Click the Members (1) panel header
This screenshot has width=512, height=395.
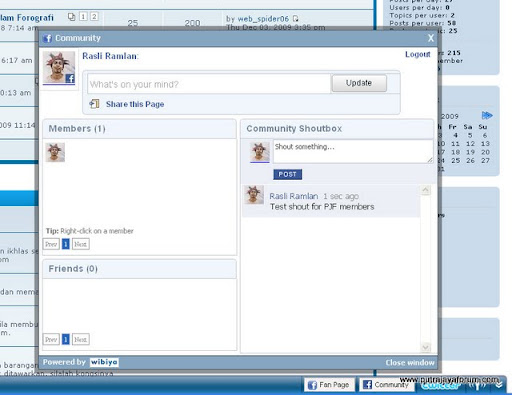point(139,129)
